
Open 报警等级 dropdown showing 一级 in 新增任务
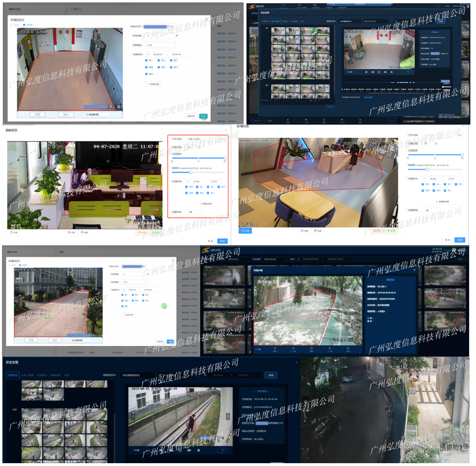432,210
